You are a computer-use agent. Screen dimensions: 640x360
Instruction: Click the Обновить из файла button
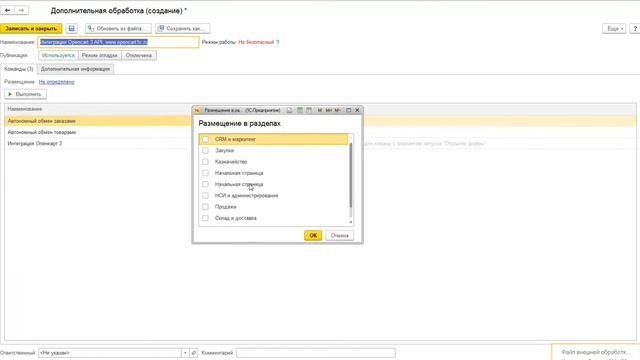[x=118, y=29]
